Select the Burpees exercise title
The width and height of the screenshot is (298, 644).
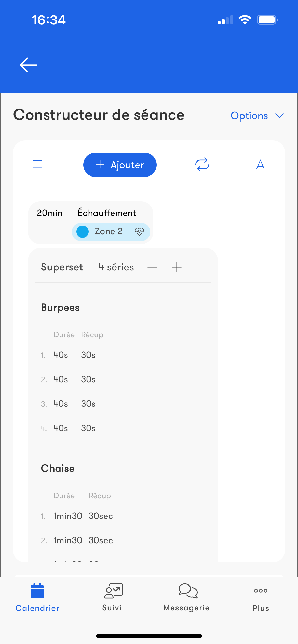click(x=60, y=308)
